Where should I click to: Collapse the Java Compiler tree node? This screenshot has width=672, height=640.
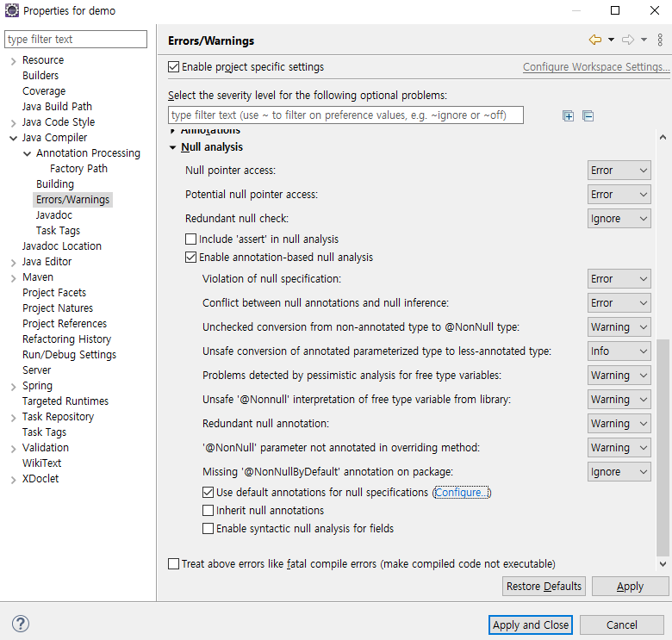13,138
